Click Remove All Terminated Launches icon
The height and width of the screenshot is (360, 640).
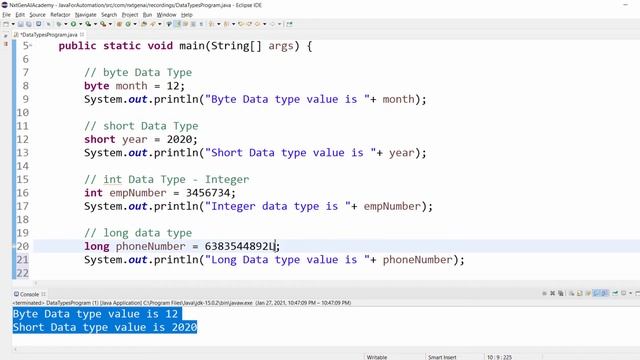pos(561,293)
